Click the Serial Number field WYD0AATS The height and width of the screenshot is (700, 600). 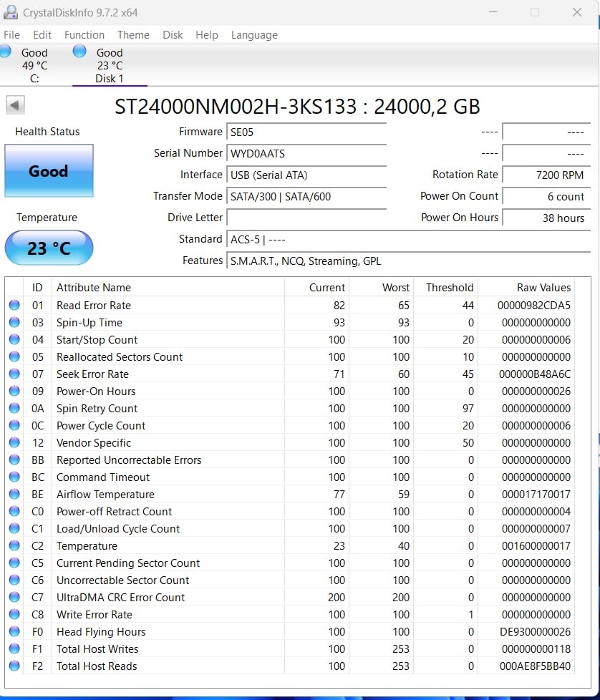click(306, 154)
